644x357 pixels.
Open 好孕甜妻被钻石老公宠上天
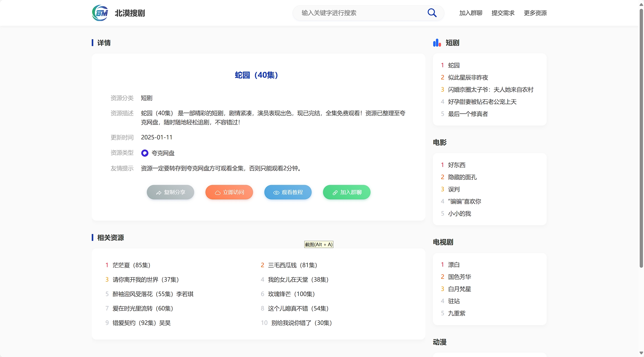coord(482,102)
